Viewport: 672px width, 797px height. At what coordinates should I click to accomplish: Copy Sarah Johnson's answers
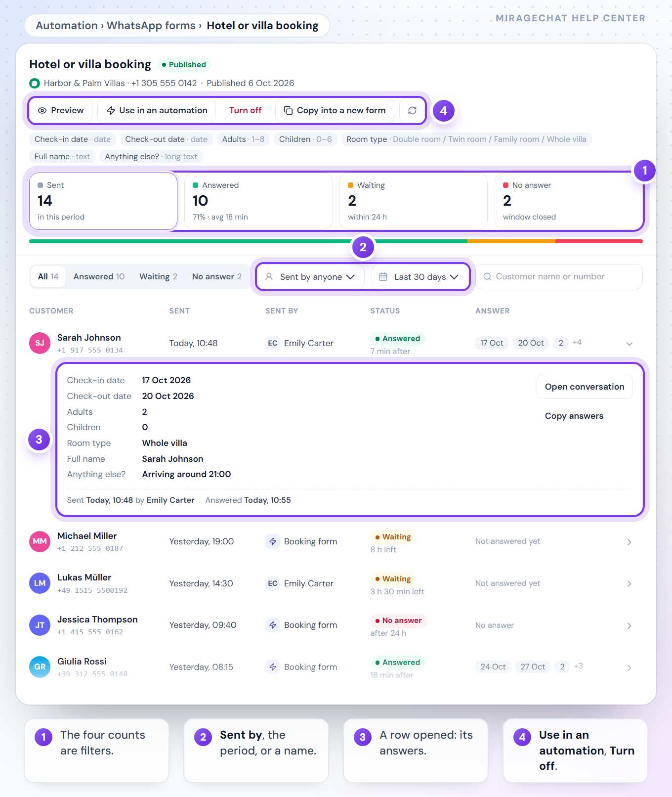pos(574,416)
